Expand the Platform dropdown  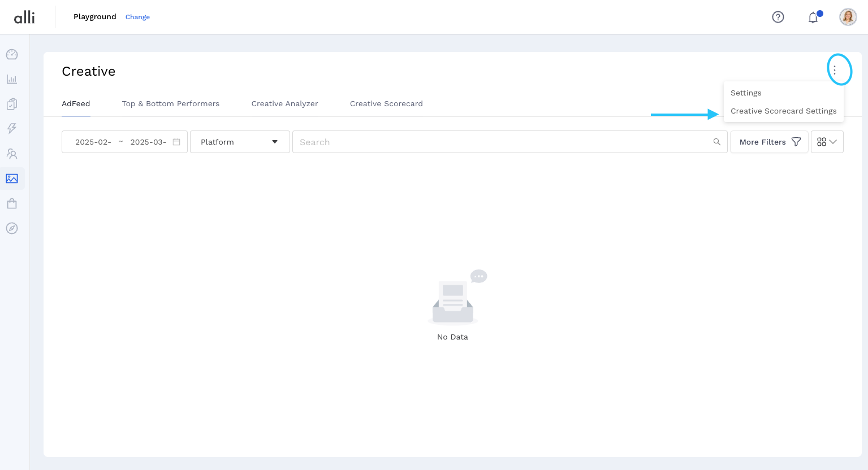[240, 142]
